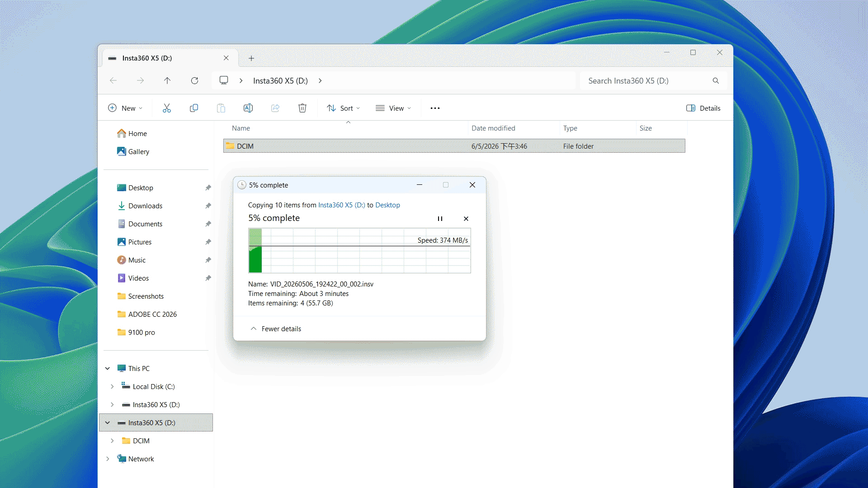Unpin Videos from Quick access
The image size is (868, 488).
coord(208,278)
